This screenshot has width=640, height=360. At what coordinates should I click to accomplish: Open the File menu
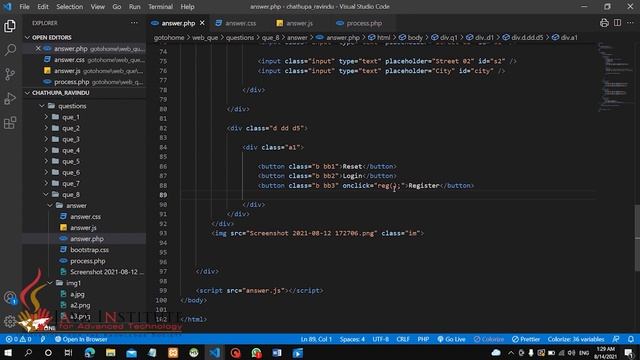(24, 7)
